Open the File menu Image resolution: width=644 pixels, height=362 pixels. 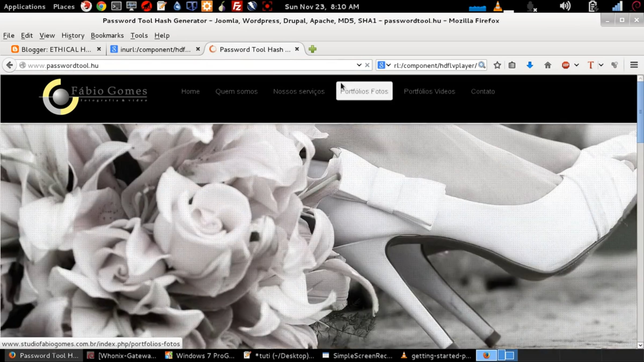click(x=9, y=35)
